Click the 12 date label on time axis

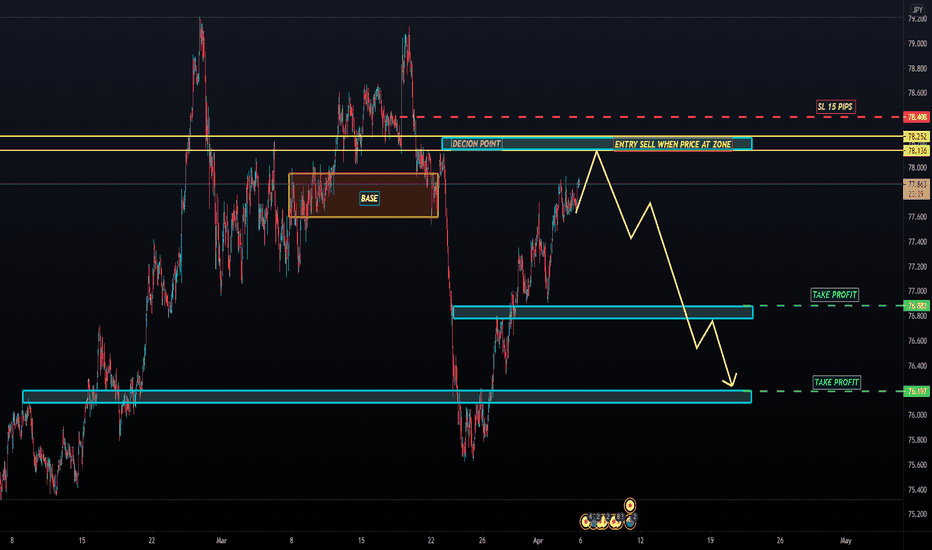(640, 541)
